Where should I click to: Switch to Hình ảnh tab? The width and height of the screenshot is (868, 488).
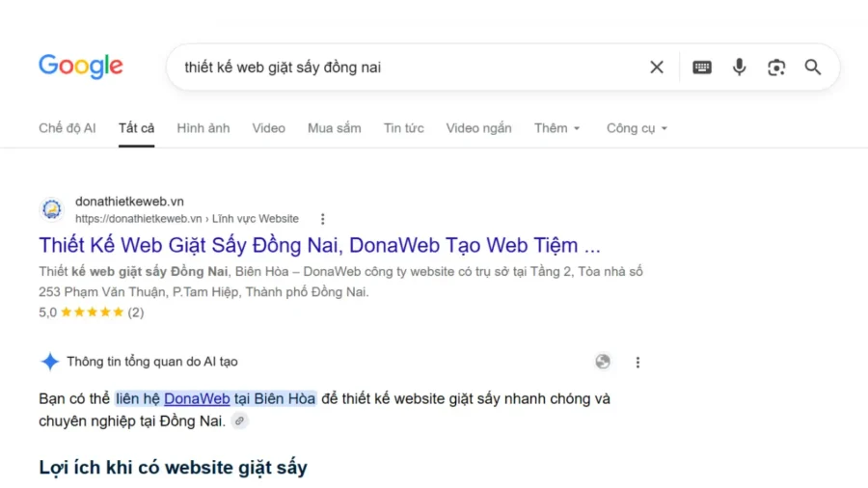[x=203, y=128]
